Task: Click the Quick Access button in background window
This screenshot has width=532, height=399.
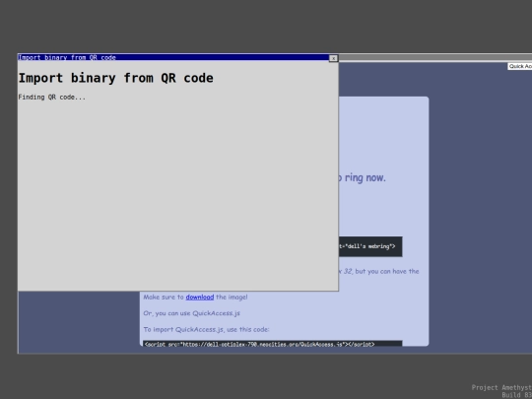Action: (x=520, y=66)
